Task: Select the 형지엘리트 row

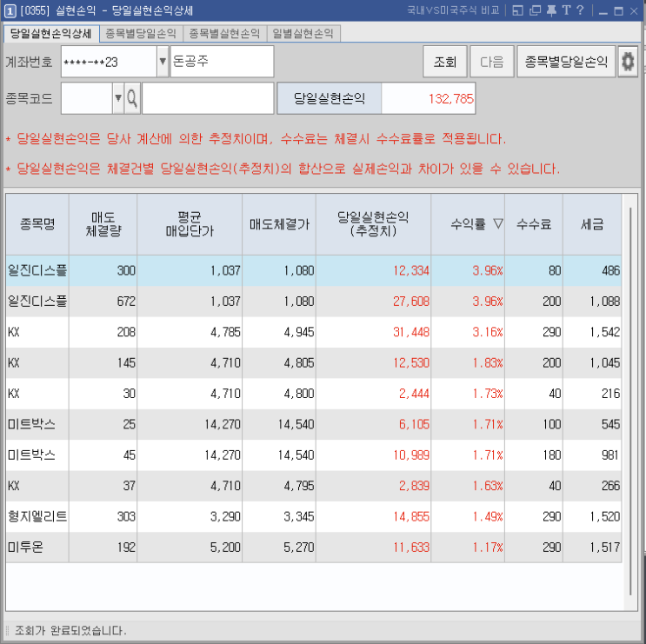Action: click(x=314, y=516)
